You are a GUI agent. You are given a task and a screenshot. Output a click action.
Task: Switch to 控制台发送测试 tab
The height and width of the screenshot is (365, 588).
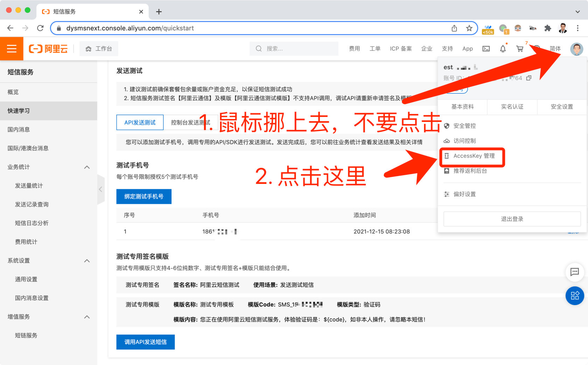(x=190, y=122)
